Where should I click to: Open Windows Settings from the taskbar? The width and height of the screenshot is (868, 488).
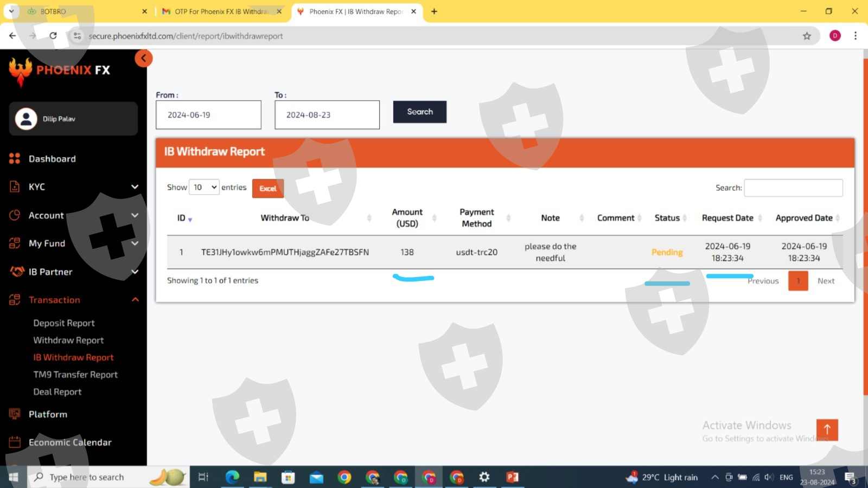[484, 477]
